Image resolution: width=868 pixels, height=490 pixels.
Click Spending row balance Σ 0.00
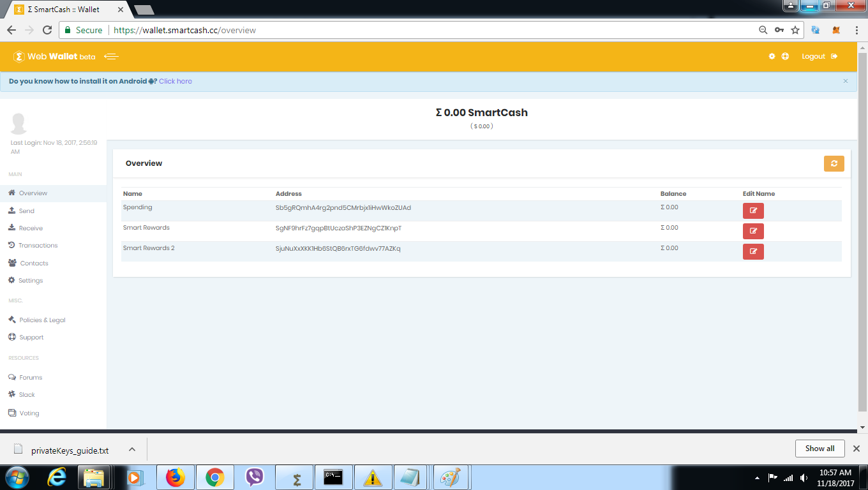(670, 207)
